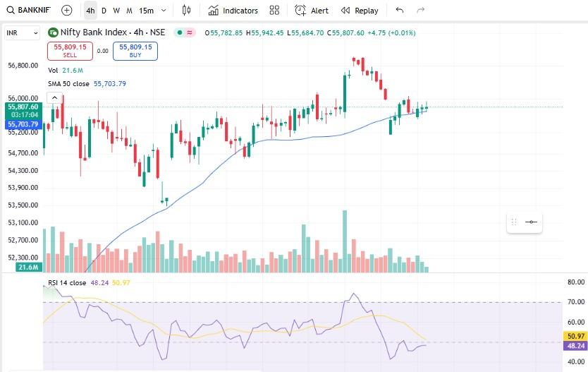Open indicator templates grid icon
Screen dimensions: 588x372
tap(274, 11)
